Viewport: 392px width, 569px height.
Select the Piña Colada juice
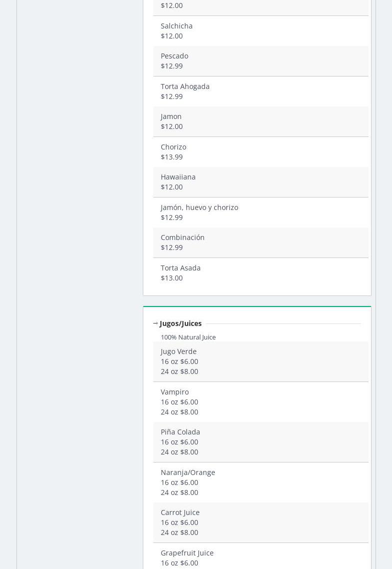(180, 432)
